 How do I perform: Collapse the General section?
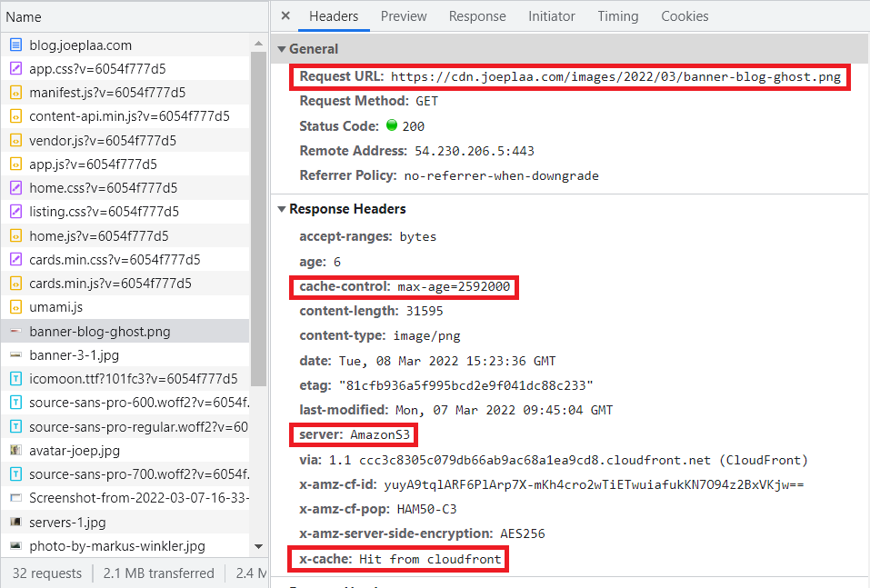(282, 49)
